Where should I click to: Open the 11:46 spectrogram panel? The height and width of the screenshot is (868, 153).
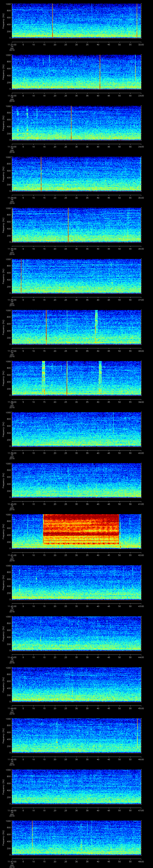[76, 786]
